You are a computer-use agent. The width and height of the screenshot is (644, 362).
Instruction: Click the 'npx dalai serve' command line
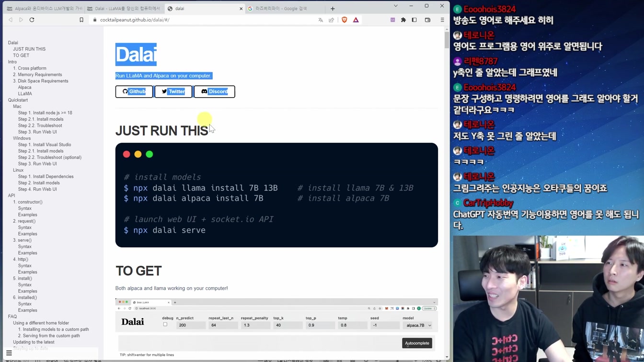click(165, 230)
